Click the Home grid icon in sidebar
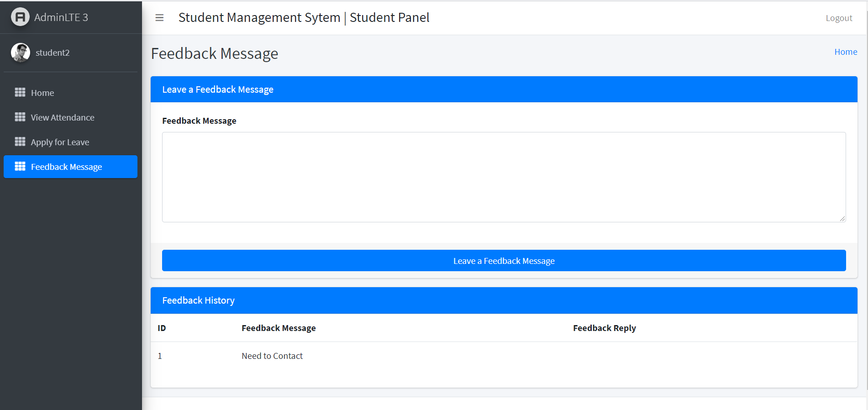Image resolution: width=868 pixels, height=410 pixels. (x=20, y=92)
